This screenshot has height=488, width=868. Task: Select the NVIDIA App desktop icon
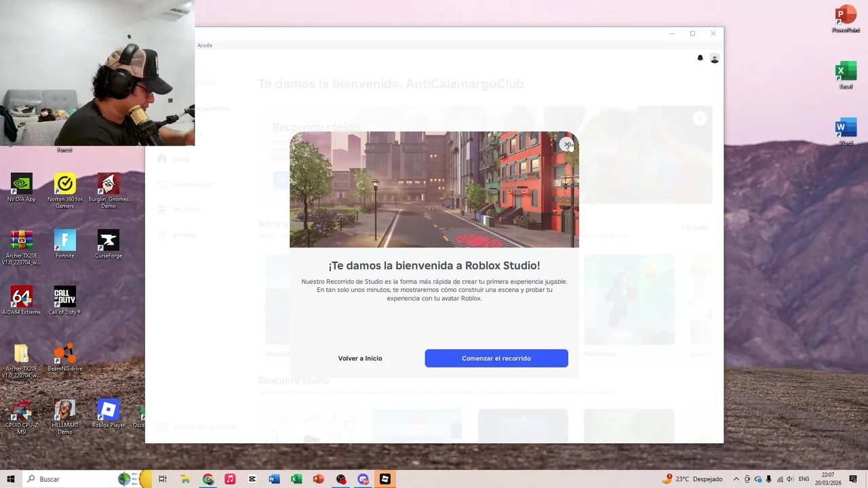pyautogui.click(x=22, y=188)
